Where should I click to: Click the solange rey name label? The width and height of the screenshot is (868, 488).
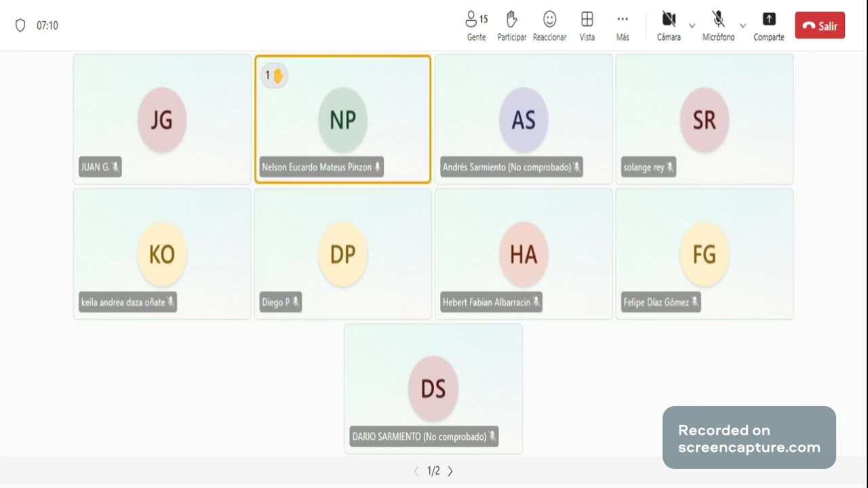click(648, 167)
